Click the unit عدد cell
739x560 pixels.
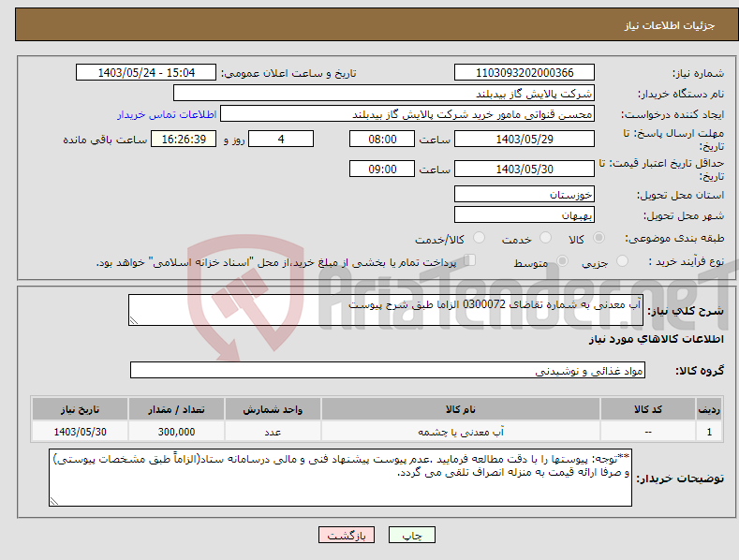(x=273, y=432)
